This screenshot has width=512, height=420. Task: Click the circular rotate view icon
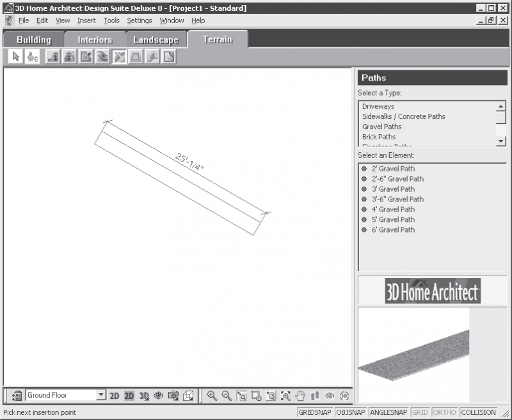click(x=344, y=396)
